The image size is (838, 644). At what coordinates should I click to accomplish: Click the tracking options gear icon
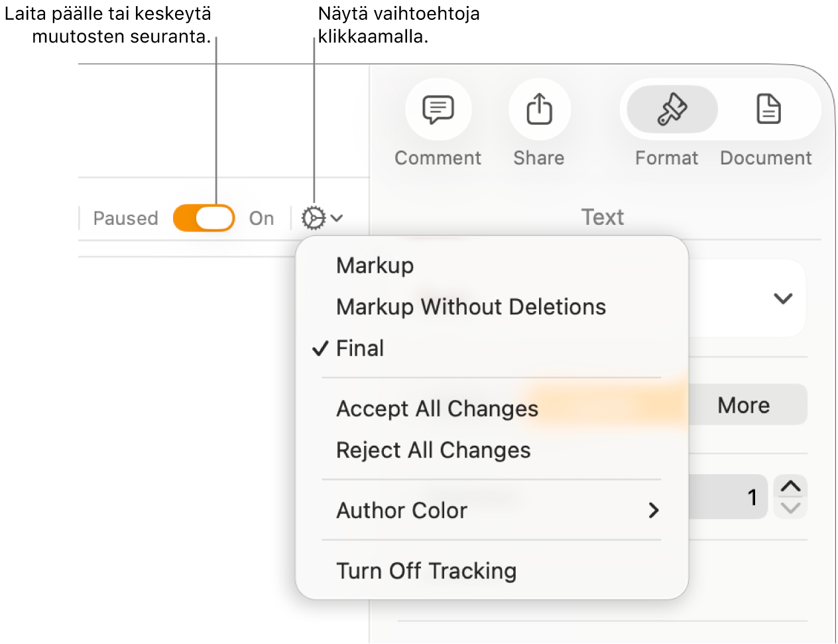(314, 218)
